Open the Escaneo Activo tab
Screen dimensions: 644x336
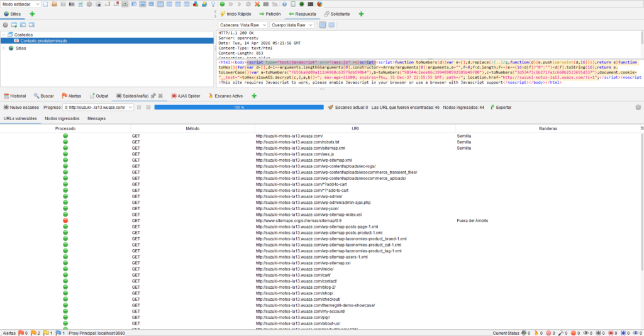226,96
